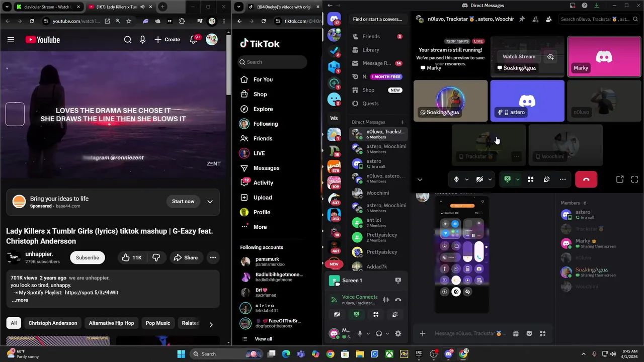Toggle deafen headphones in Discord user panel
The height and width of the screenshot is (362, 644).
[379, 333]
